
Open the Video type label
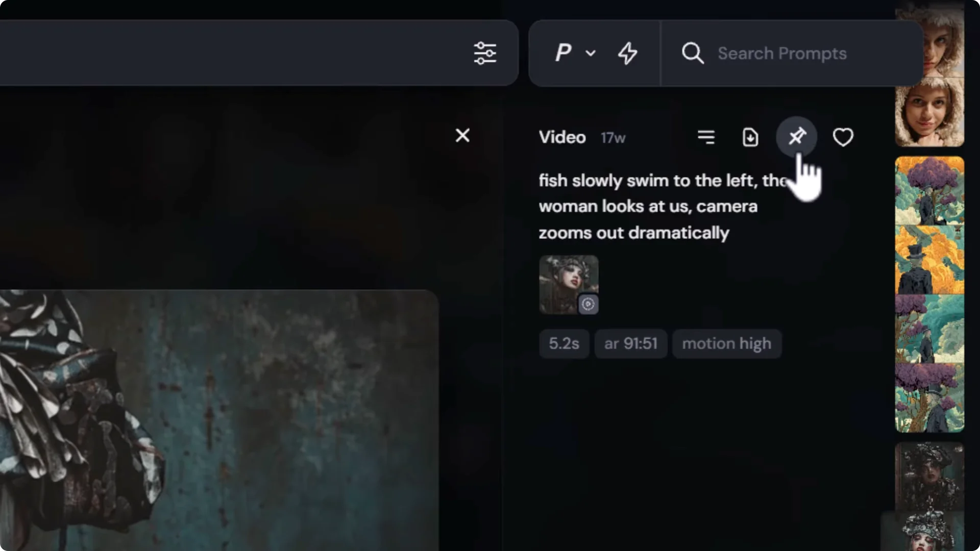561,137
